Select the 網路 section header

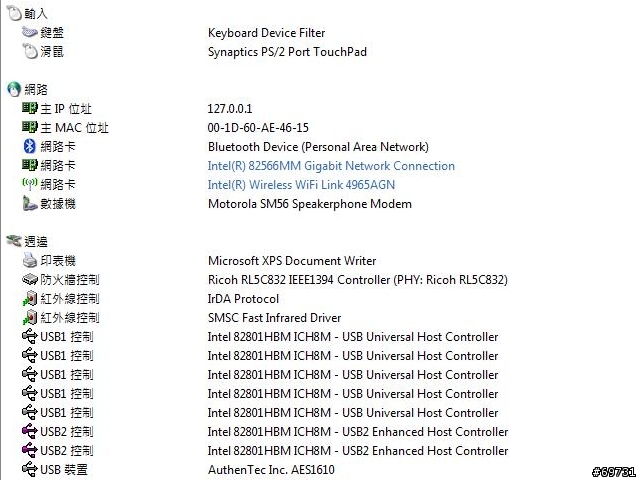click(x=36, y=89)
